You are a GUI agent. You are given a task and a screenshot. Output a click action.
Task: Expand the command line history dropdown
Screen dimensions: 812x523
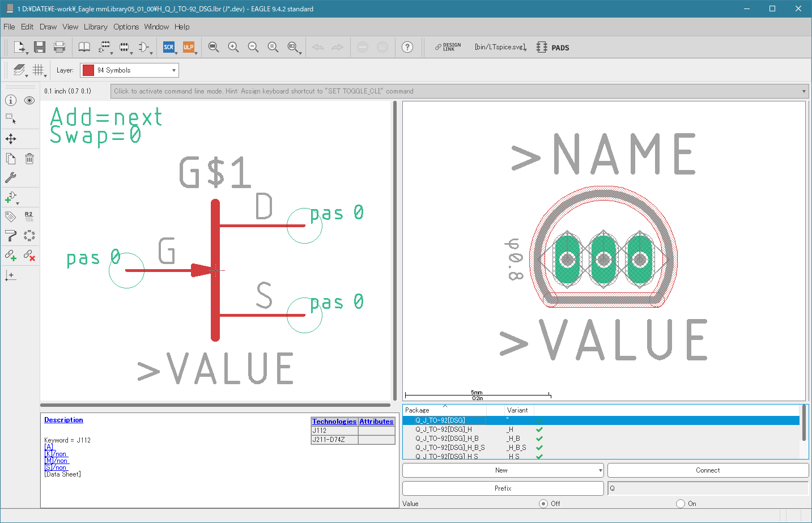click(x=804, y=91)
